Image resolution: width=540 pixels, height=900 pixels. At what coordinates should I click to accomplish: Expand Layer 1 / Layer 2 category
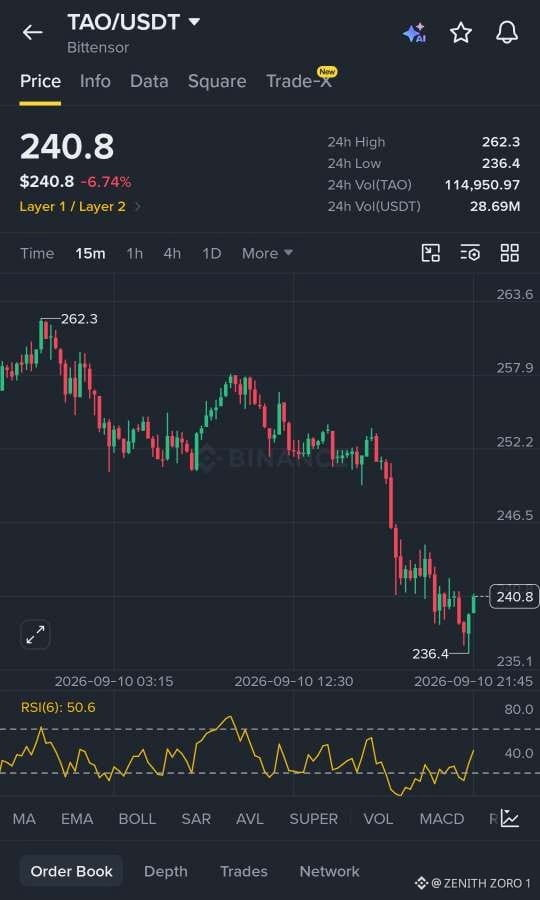80,207
